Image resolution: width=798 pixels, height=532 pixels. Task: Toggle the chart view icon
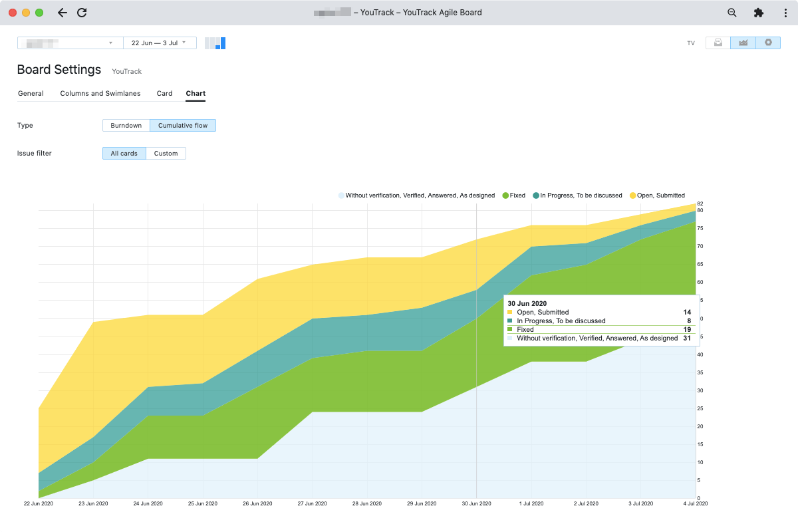[743, 43]
